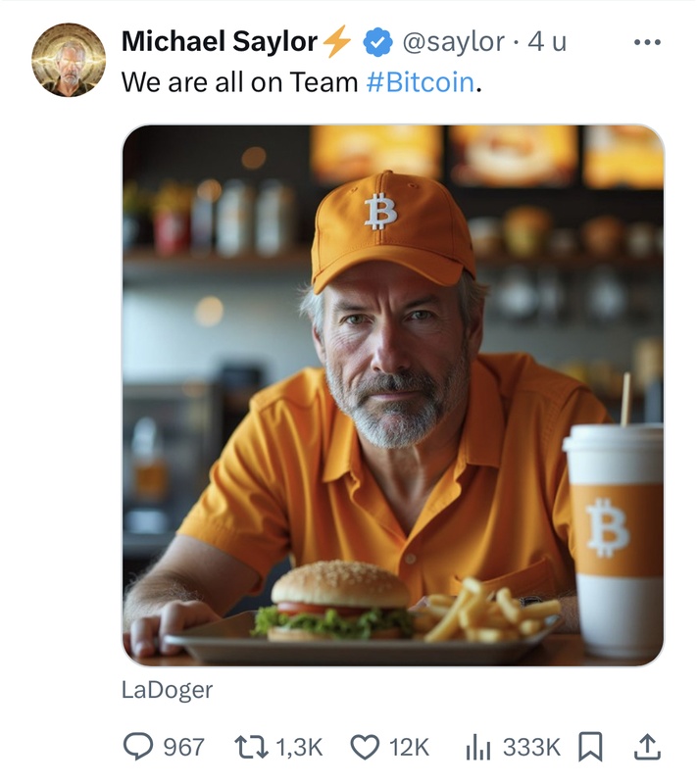The width and height of the screenshot is (697, 784).
Task: Click the 967 replies count
Action: click(x=183, y=748)
